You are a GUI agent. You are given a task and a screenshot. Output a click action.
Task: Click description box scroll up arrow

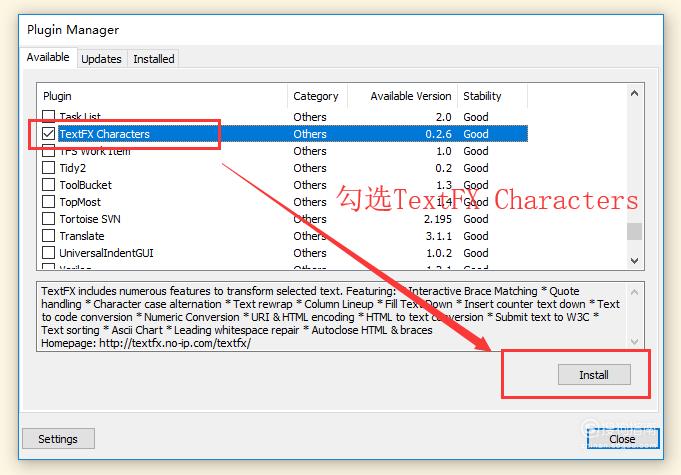(635, 292)
